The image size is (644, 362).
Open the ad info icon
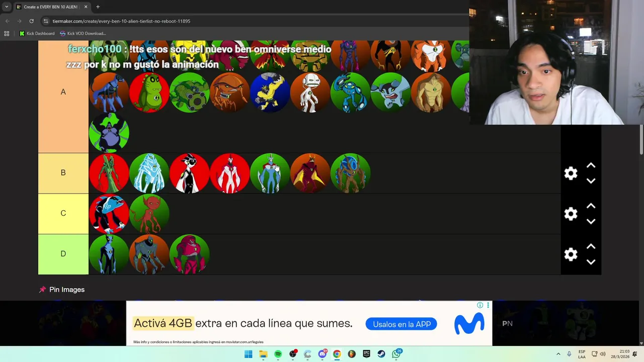tap(480, 305)
